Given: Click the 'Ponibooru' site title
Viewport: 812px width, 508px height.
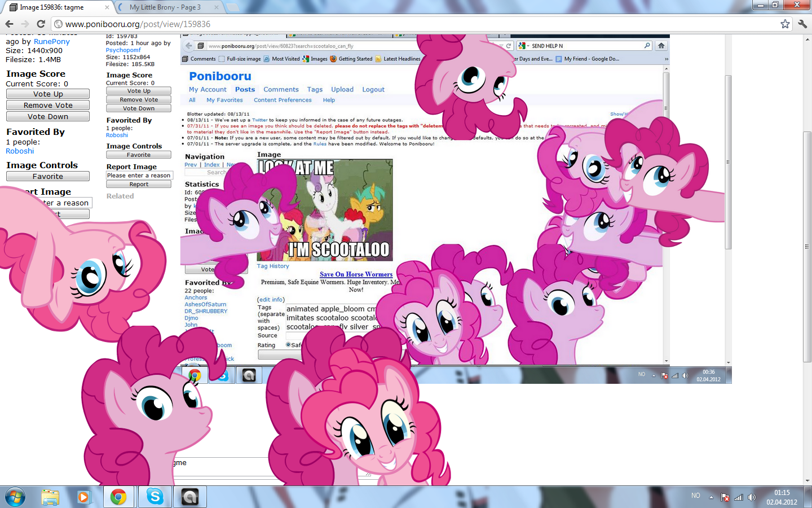Looking at the screenshot, I should pyautogui.click(x=220, y=76).
